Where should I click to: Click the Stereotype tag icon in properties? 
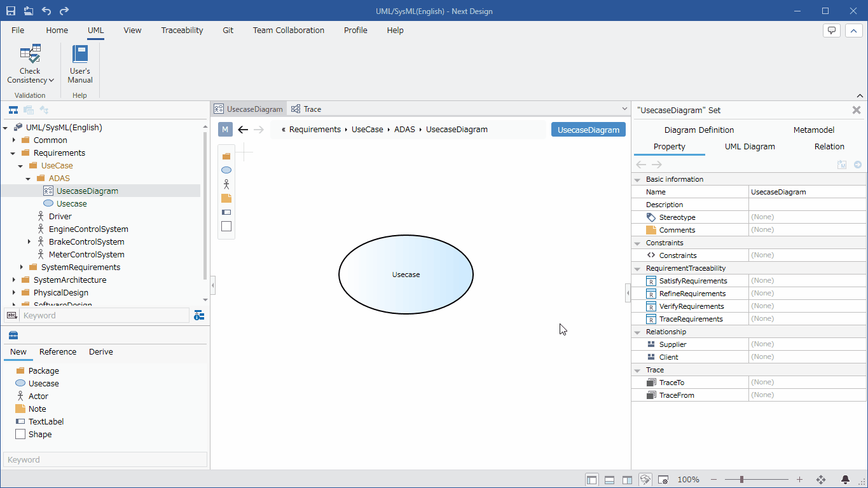coord(651,217)
